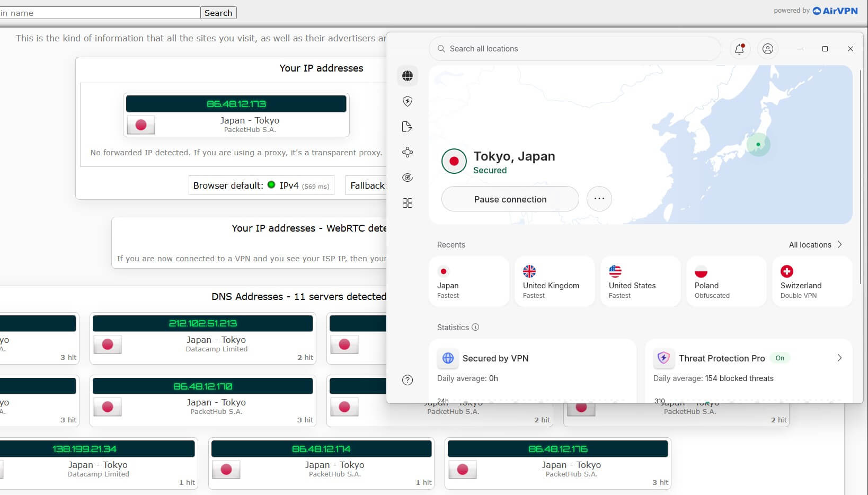The height and width of the screenshot is (495, 868).
Task: Close the NordVPN window
Action: click(x=851, y=49)
